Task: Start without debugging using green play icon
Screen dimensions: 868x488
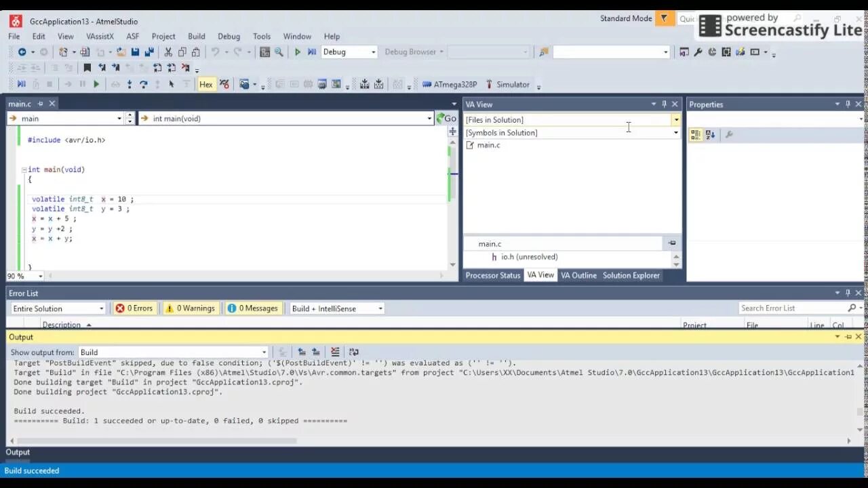Action: 297,52
